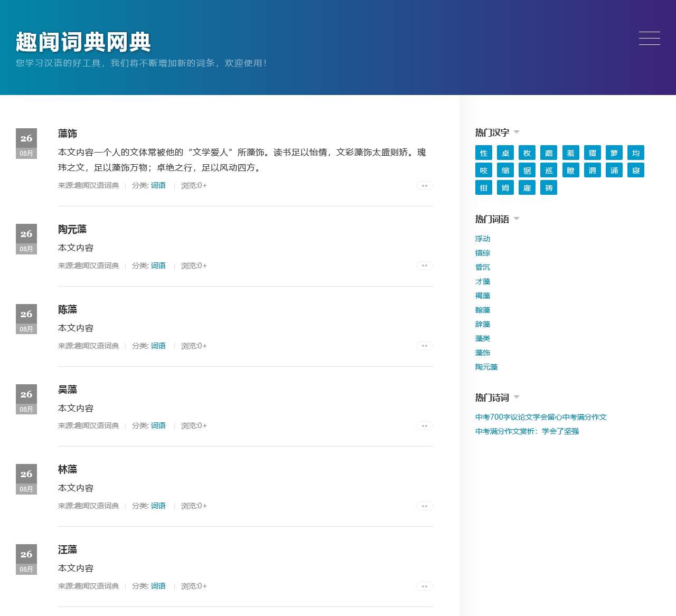Image resolution: width=676 pixels, height=616 pixels.
Task: Open the hot word 浮动
Action: [482, 239]
